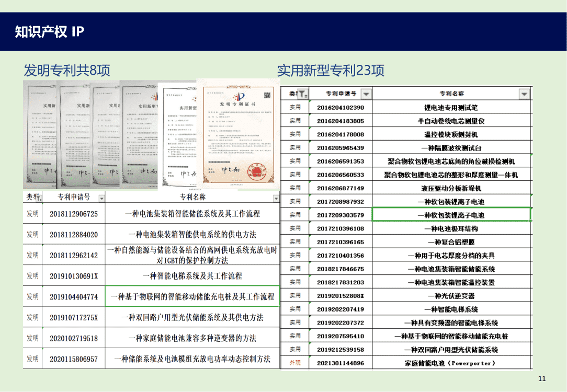Click the 家庭储能电池 (Powerporter) cell

click(x=451, y=363)
